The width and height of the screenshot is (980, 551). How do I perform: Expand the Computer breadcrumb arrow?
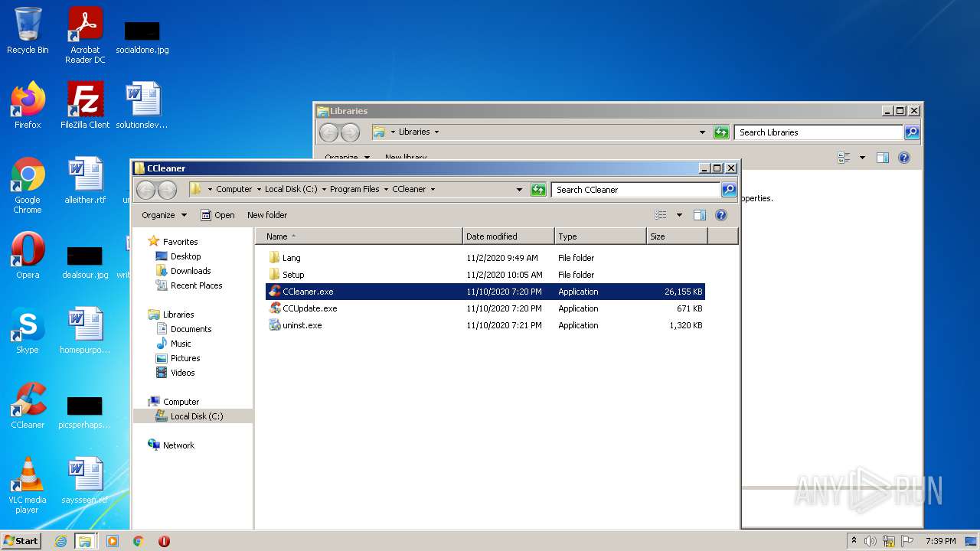pyautogui.click(x=259, y=190)
